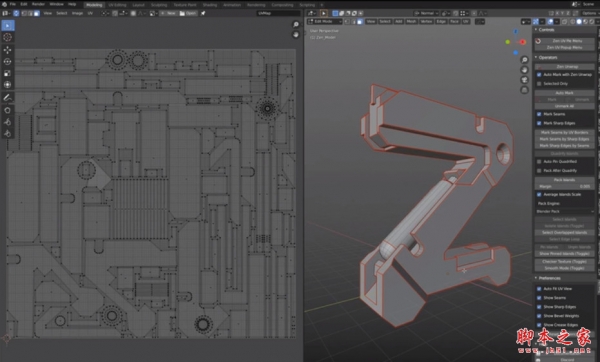Collapse the Preferences panel
600x362 pixels.
536,278
